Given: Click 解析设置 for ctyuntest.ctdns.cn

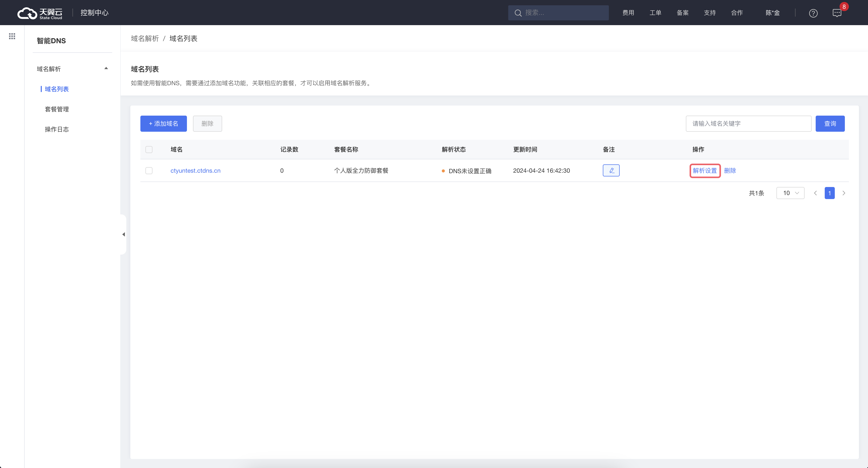Looking at the screenshot, I should [x=705, y=171].
